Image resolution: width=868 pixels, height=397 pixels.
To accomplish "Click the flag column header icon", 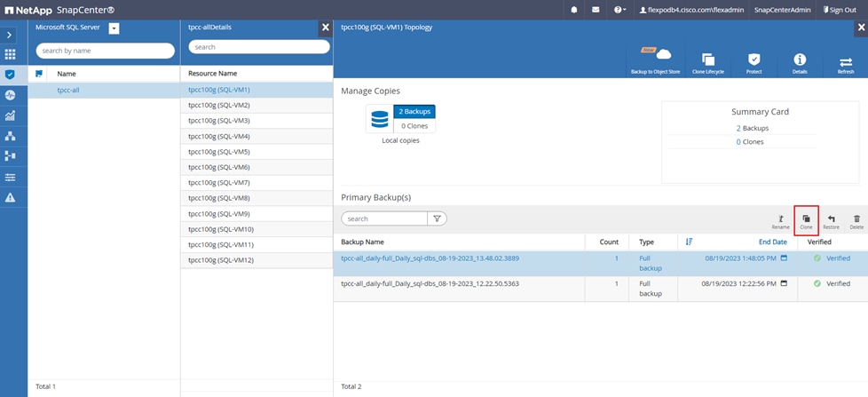I will coord(39,74).
